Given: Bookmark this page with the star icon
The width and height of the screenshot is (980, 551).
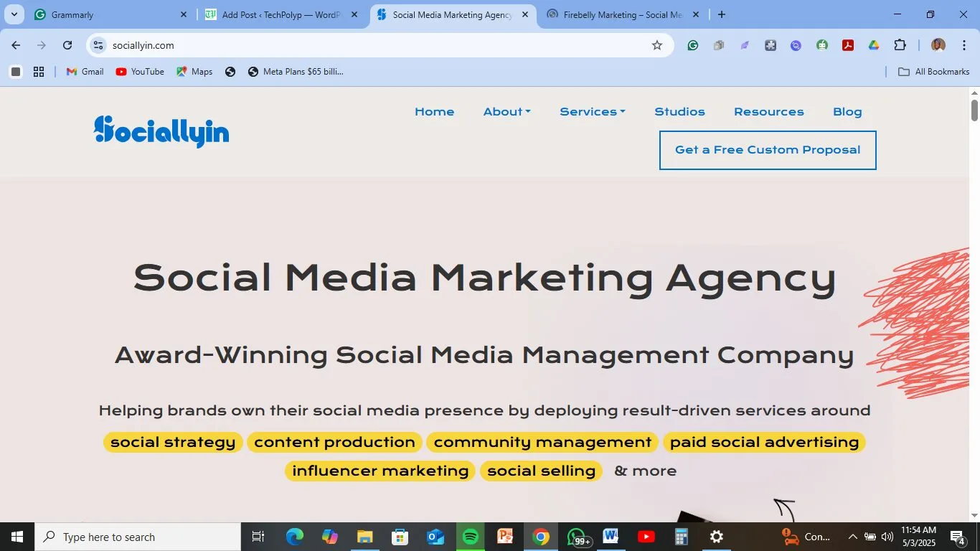Looking at the screenshot, I should point(656,45).
